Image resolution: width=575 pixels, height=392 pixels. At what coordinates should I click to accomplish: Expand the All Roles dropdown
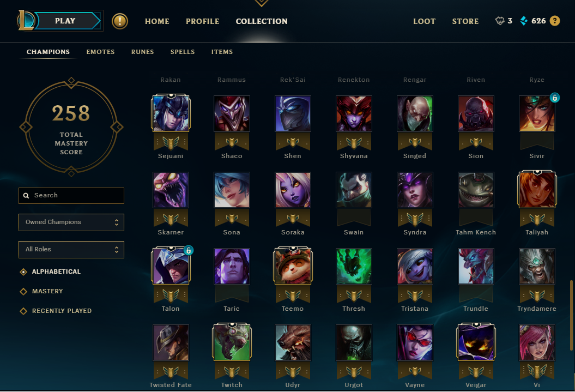pos(71,250)
